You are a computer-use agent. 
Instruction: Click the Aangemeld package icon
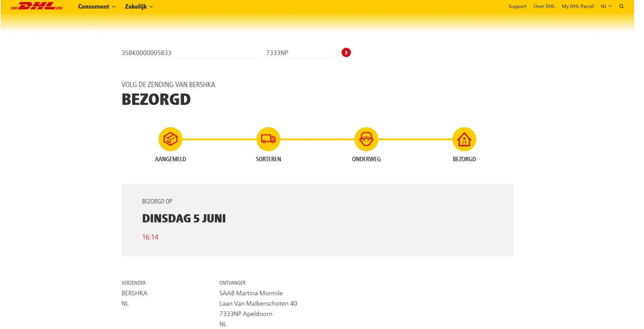pyautogui.click(x=170, y=139)
